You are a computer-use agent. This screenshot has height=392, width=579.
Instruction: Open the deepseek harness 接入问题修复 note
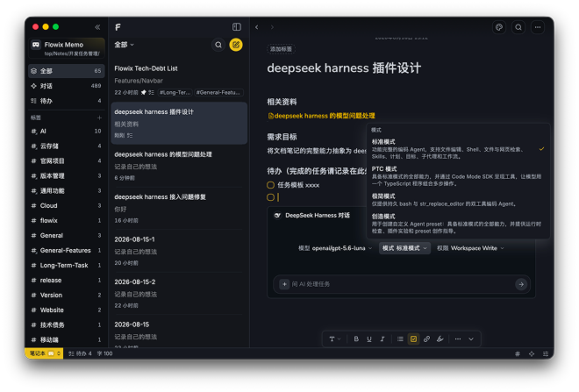coord(179,209)
